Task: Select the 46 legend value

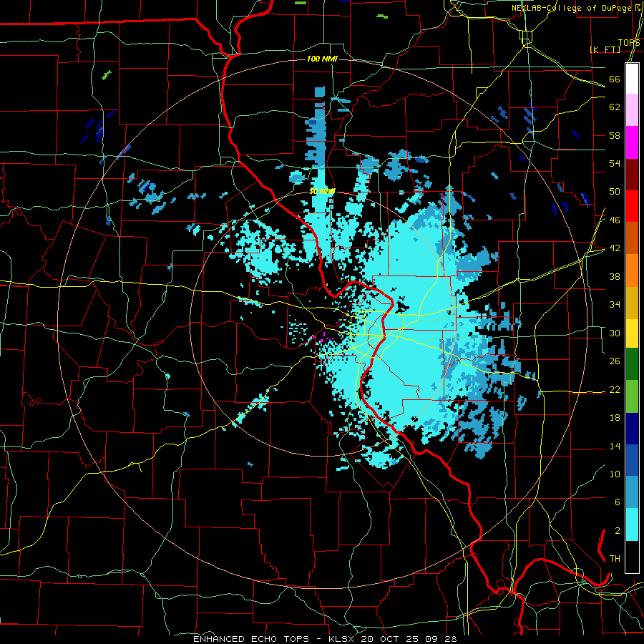Action: coord(615,220)
